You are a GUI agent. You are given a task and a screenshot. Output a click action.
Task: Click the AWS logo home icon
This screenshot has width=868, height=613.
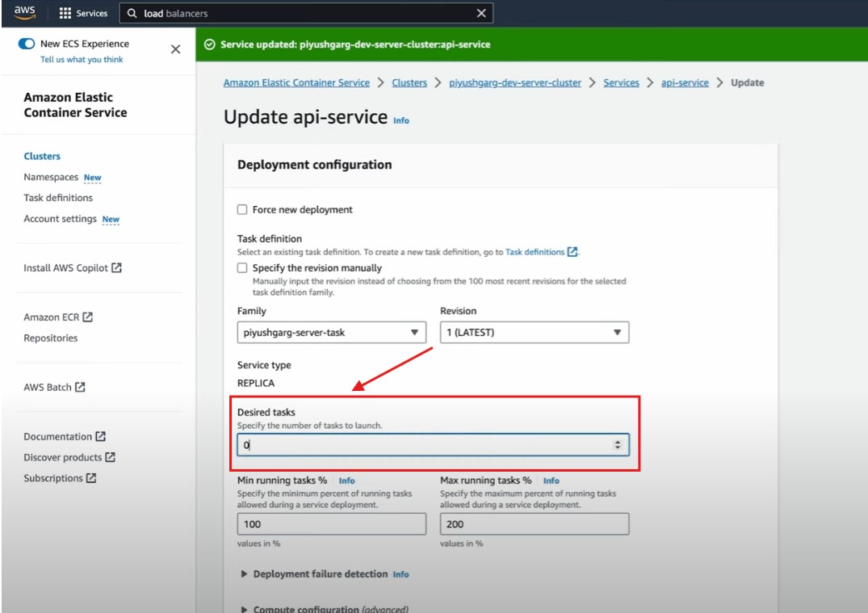click(24, 12)
